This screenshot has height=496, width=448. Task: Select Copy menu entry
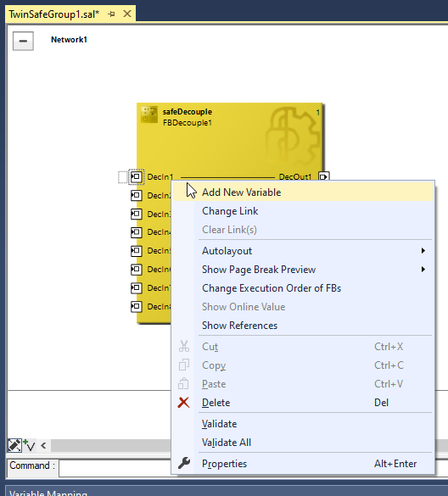coord(303,365)
